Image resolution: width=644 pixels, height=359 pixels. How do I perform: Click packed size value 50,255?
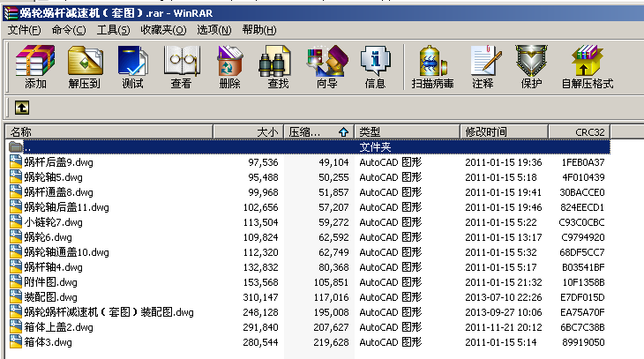(x=333, y=177)
